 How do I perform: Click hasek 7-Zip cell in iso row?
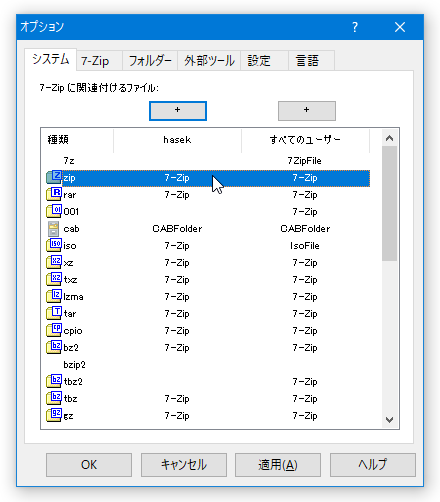(177, 246)
